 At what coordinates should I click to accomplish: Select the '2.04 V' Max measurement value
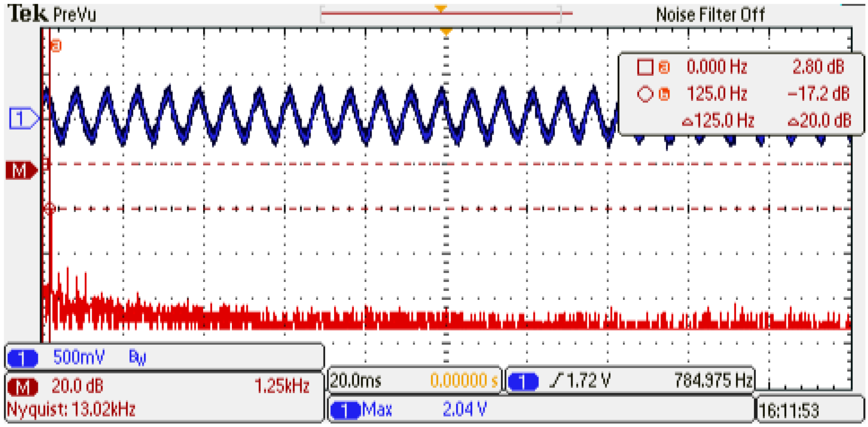click(465, 410)
